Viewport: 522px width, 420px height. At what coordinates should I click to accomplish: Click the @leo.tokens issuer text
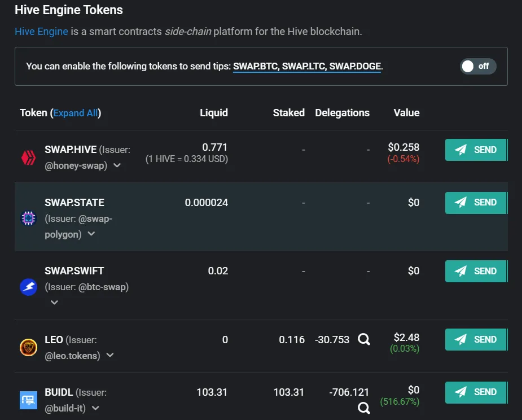click(x=73, y=356)
